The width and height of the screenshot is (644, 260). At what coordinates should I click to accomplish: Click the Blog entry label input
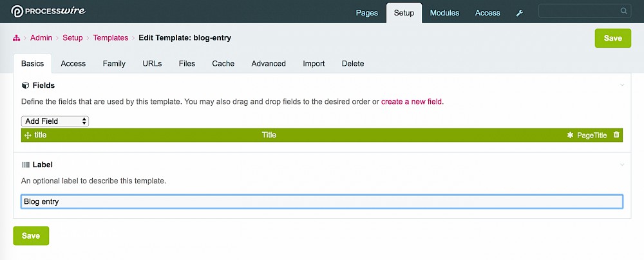(322, 201)
